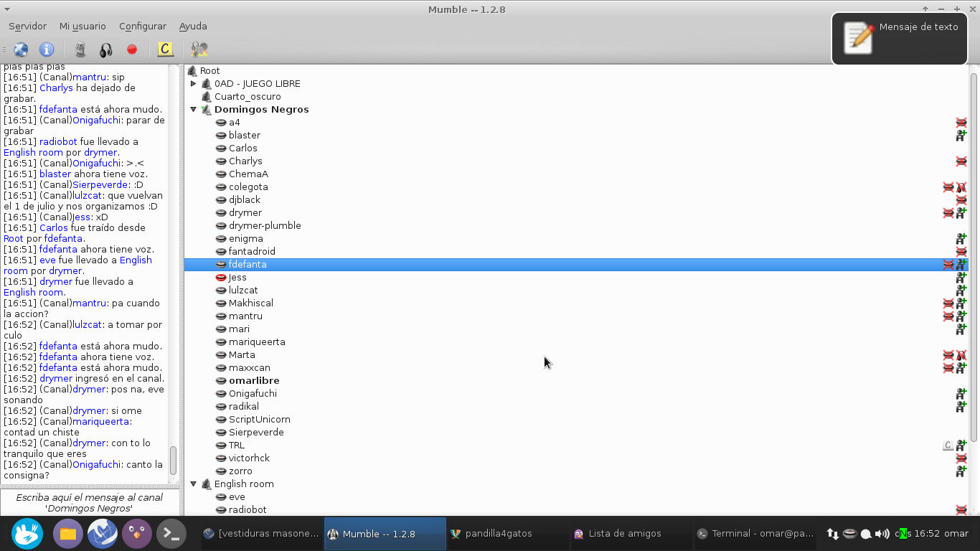This screenshot has height=551, width=980.
Task: Launch the terminal icon in the taskbar
Action: point(171,534)
